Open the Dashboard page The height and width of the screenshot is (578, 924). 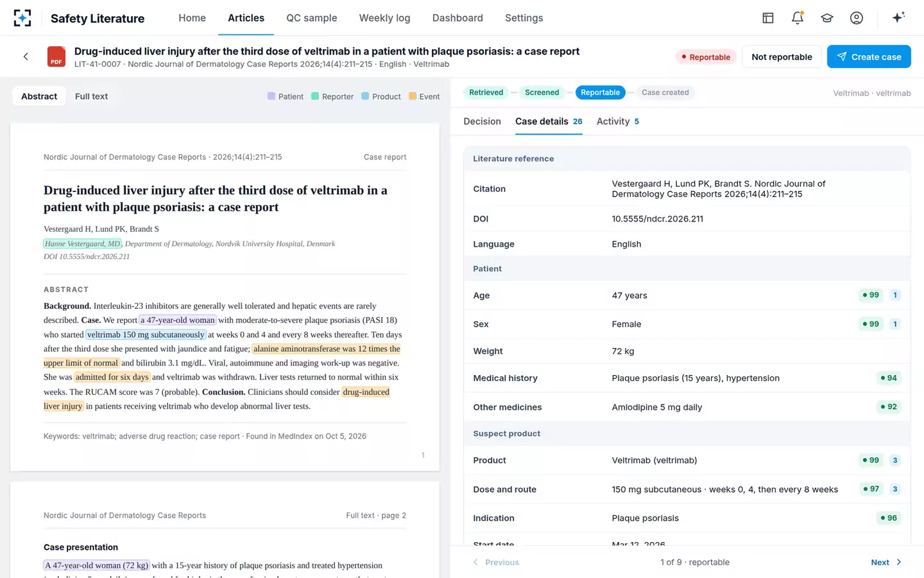(x=458, y=18)
